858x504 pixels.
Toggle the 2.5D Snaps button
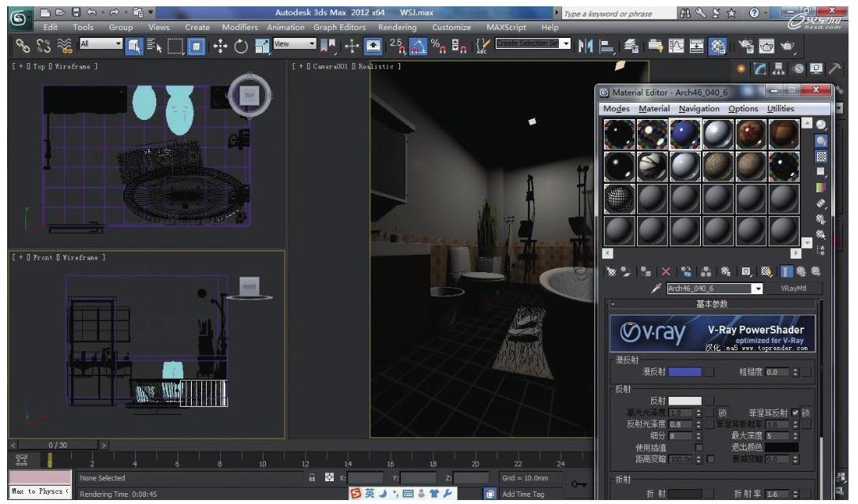click(397, 47)
